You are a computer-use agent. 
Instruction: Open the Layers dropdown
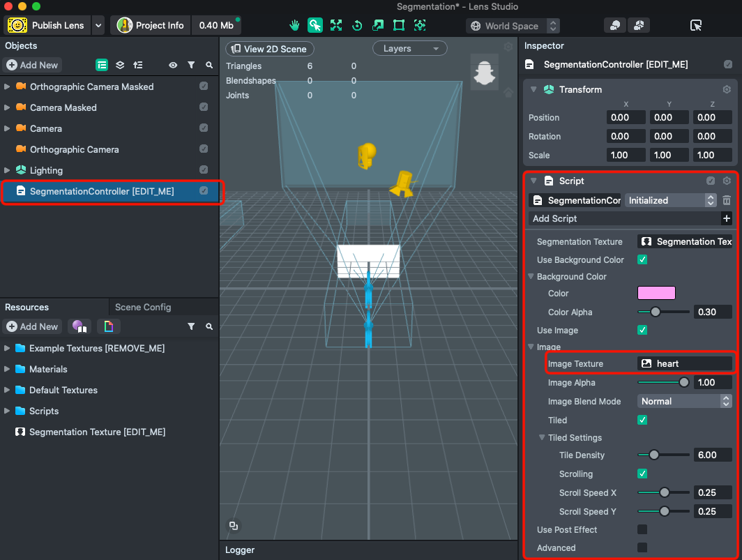pos(410,48)
